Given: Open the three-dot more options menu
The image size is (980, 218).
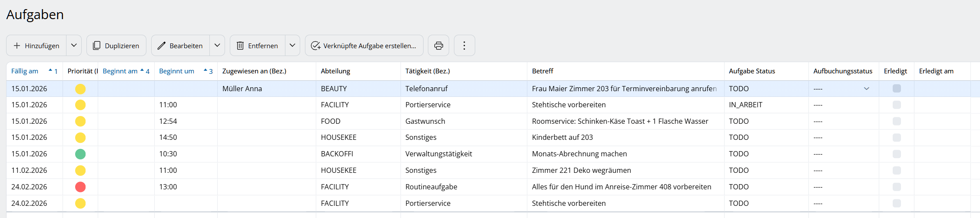Looking at the screenshot, I should [464, 46].
